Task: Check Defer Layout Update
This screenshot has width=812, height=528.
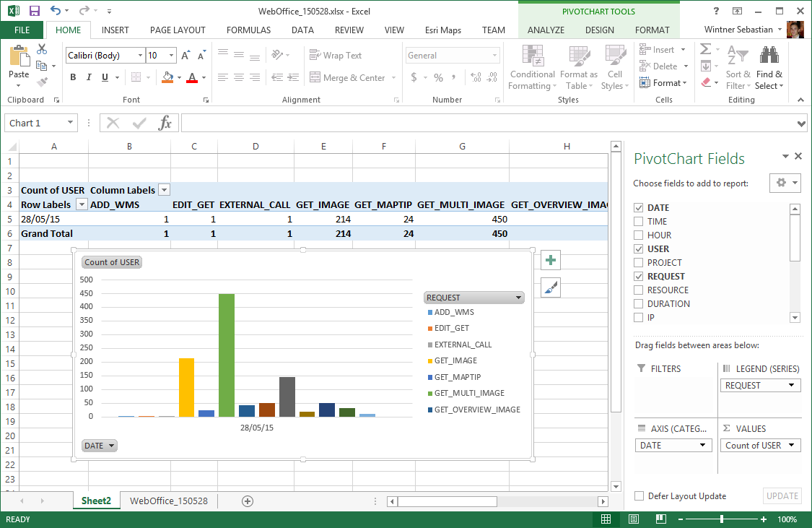Action: tap(639, 496)
